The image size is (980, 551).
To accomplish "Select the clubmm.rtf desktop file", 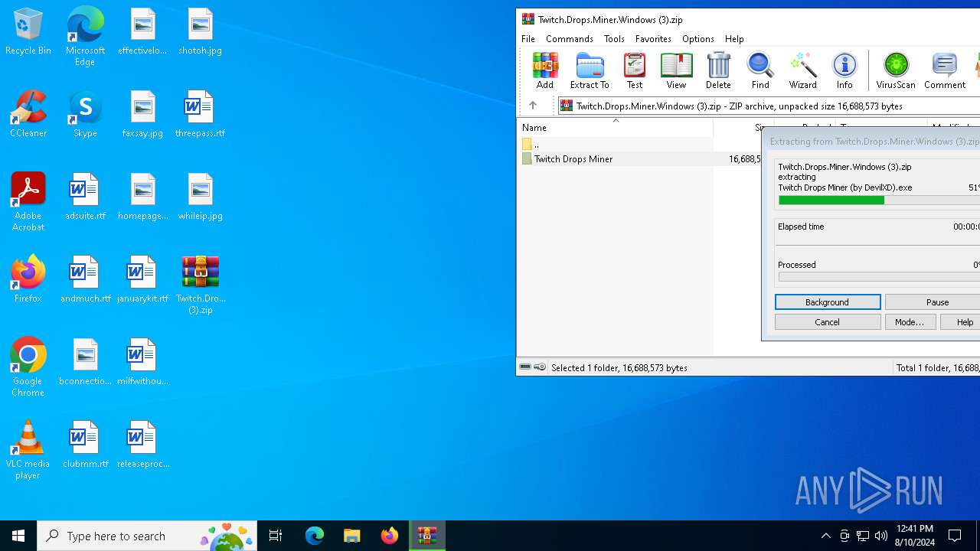I will click(x=85, y=445).
